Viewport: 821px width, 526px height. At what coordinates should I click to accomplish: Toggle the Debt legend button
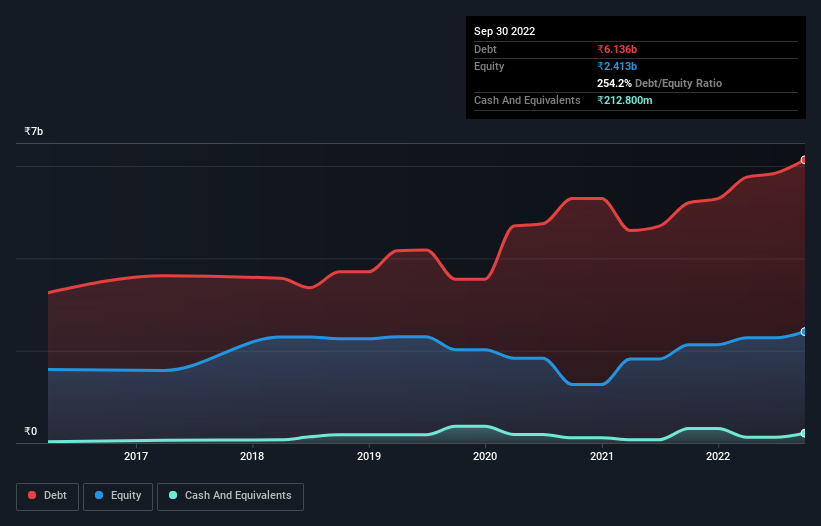[47, 496]
